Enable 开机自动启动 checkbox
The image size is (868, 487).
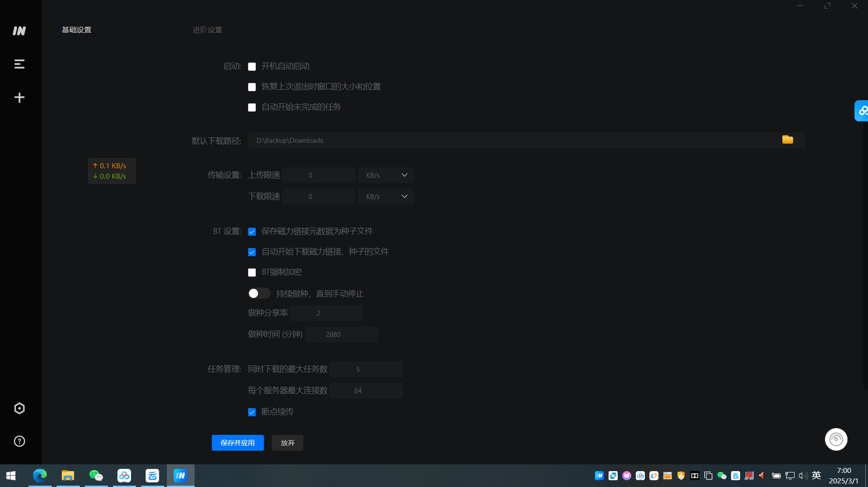pyautogui.click(x=252, y=67)
